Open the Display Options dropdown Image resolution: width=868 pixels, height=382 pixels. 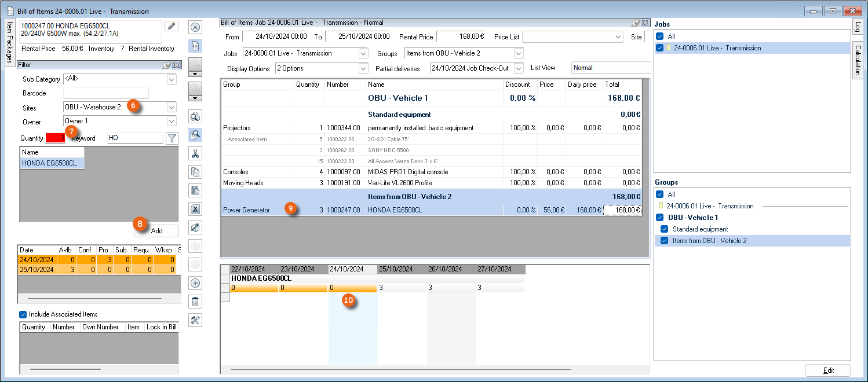pyautogui.click(x=363, y=68)
